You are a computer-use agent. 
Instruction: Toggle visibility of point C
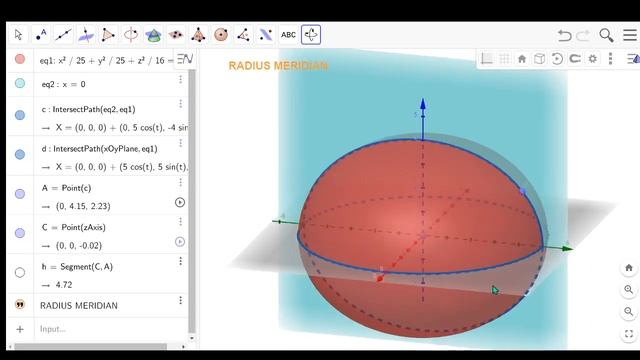(x=20, y=233)
